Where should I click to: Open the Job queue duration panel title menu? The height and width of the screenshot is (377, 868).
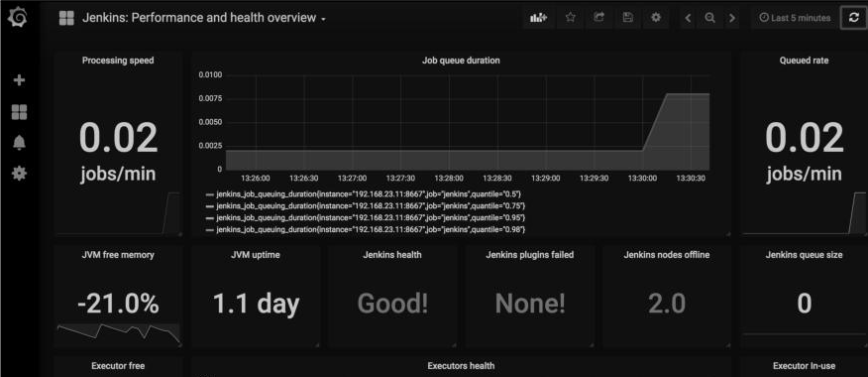[x=461, y=61]
